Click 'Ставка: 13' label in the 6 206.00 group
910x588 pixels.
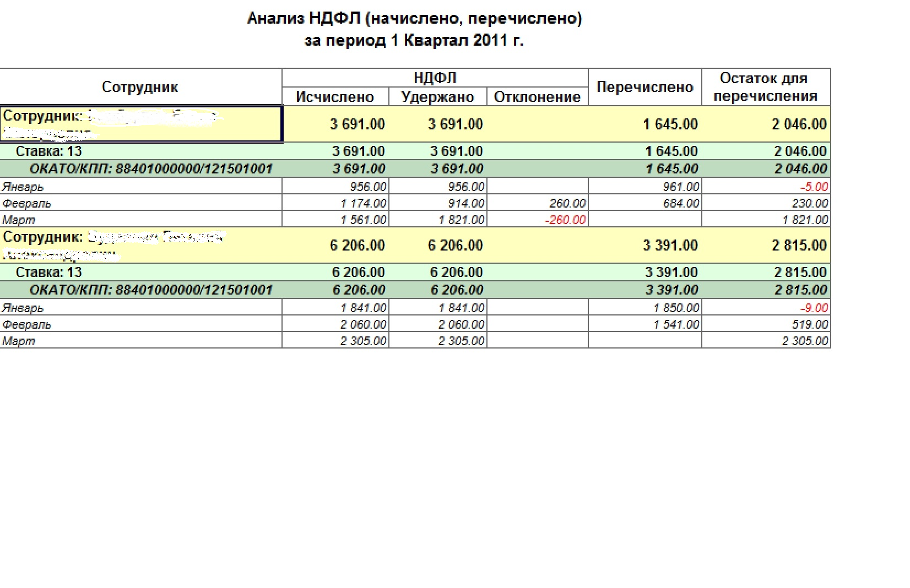click(x=48, y=272)
